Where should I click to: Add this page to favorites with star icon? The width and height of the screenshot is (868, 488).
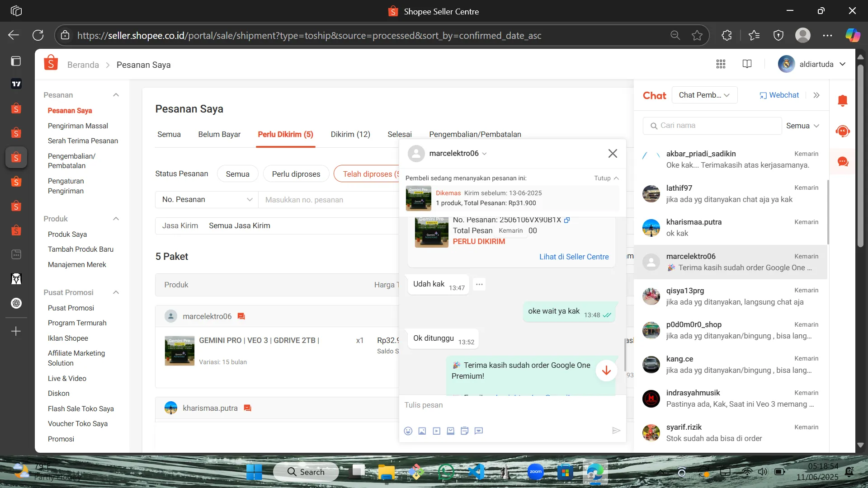tap(697, 35)
